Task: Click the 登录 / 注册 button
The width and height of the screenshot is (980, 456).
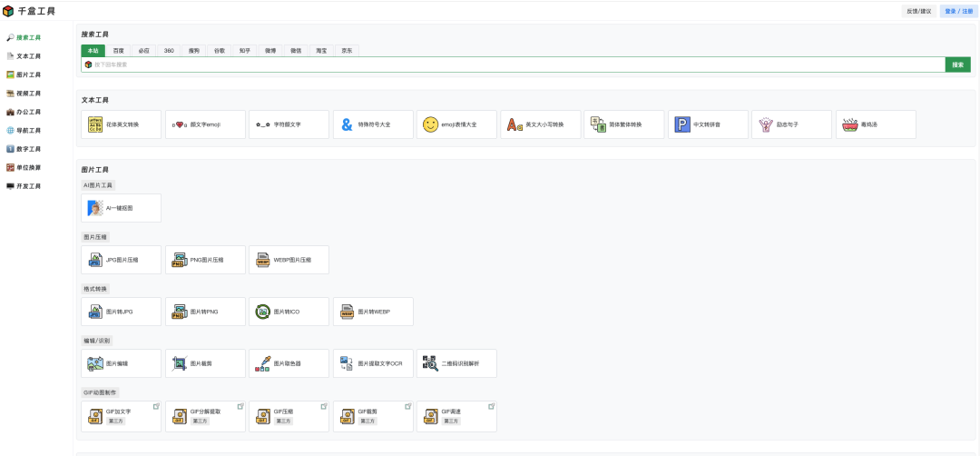Action: tap(958, 11)
